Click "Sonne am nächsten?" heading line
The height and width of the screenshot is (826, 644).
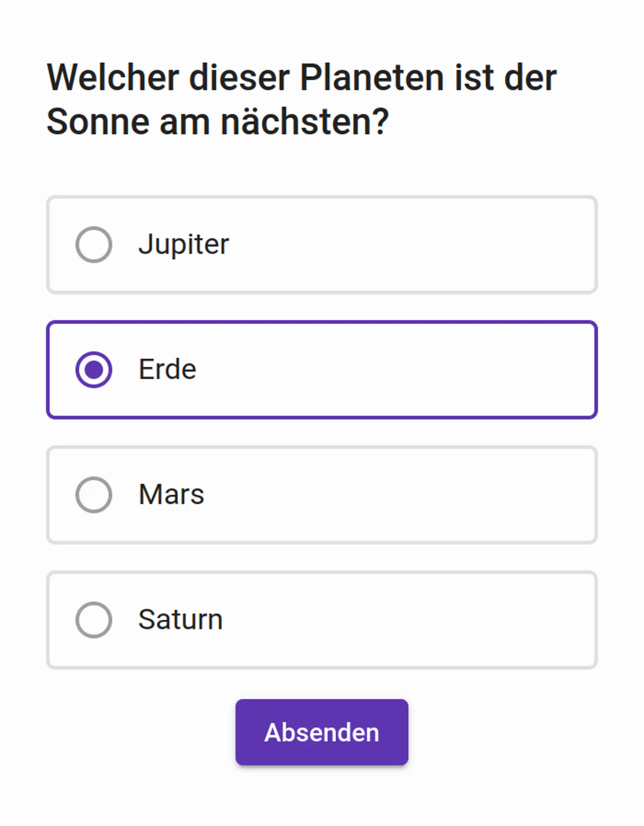217,122
